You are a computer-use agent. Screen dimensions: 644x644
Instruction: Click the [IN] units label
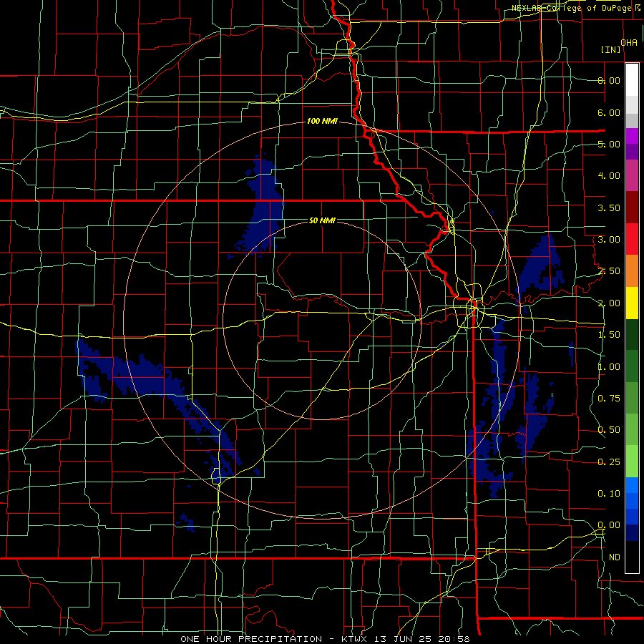click(611, 49)
